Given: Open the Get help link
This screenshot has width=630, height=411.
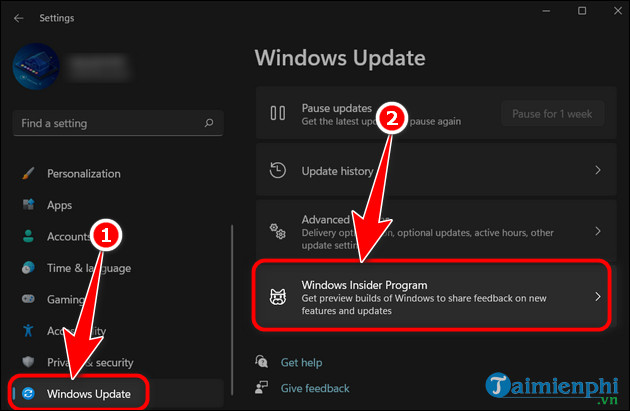Looking at the screenshot, I should tap(301, 362).
